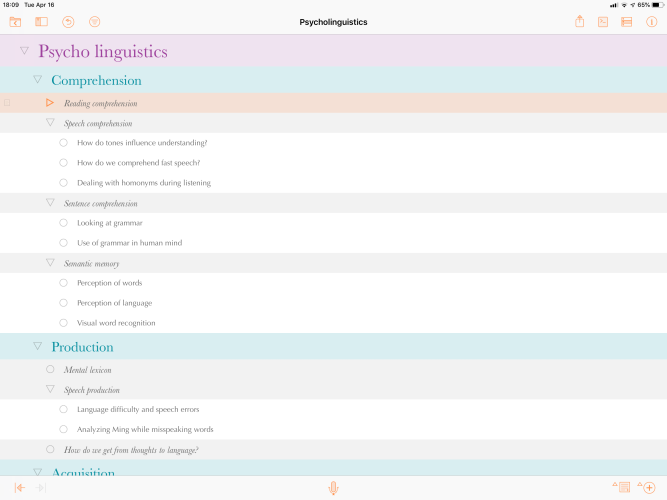Check the battery status indicator
Viewport: 667px width, 500px height.
tap(657, 5)
